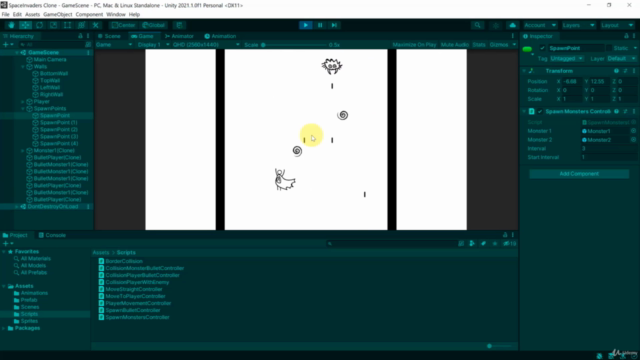Toggle Center pivot mode button
Screen dimensions: 640x360
pos(123,25)
